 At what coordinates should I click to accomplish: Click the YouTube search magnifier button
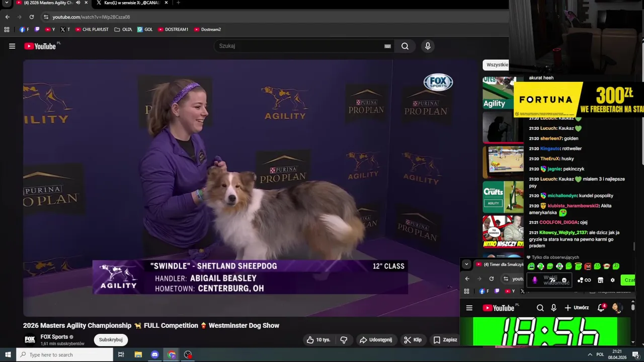point(405,46)
